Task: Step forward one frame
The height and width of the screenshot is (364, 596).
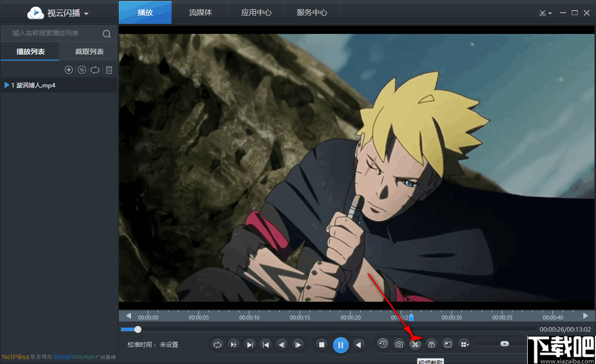Action: pyautogui.click(x=299, y=345)
